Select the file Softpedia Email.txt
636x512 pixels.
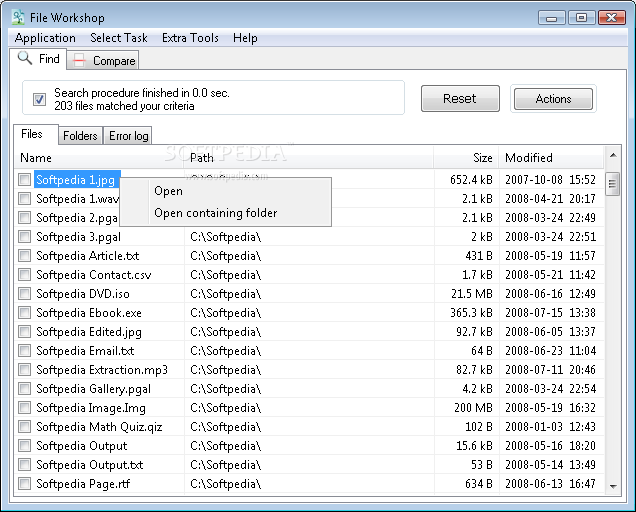click(x=85, y=351)
